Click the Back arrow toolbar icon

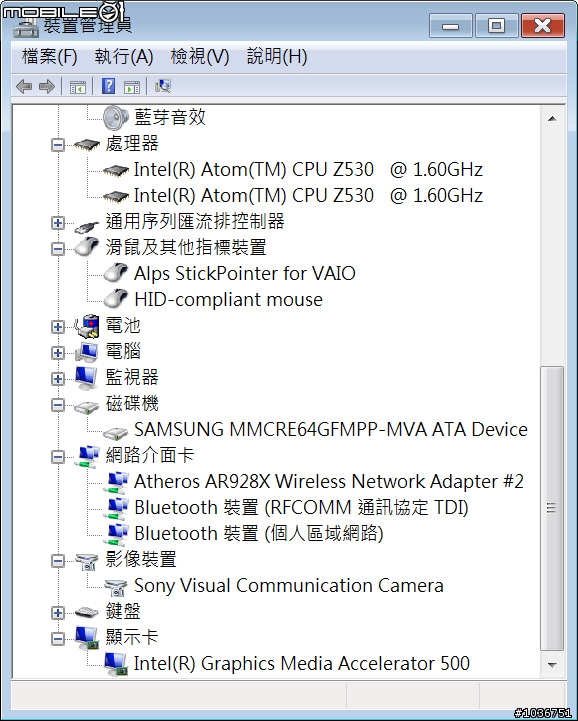pyautogui.click(x=24, y=86)
